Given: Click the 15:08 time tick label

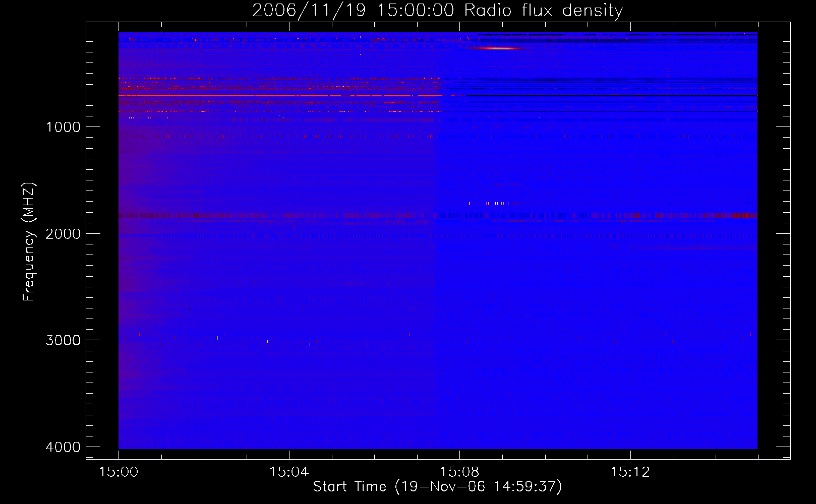Looking at the screenshot, I should pyautogui.click(x=459, y=472).
